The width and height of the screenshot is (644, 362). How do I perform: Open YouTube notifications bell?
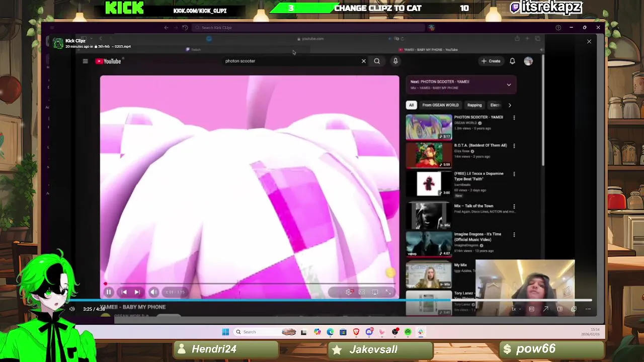[512, 61]
